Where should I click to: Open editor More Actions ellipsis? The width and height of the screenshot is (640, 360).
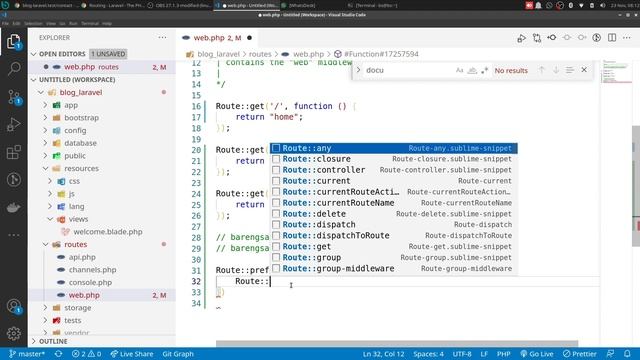point(627,38)
